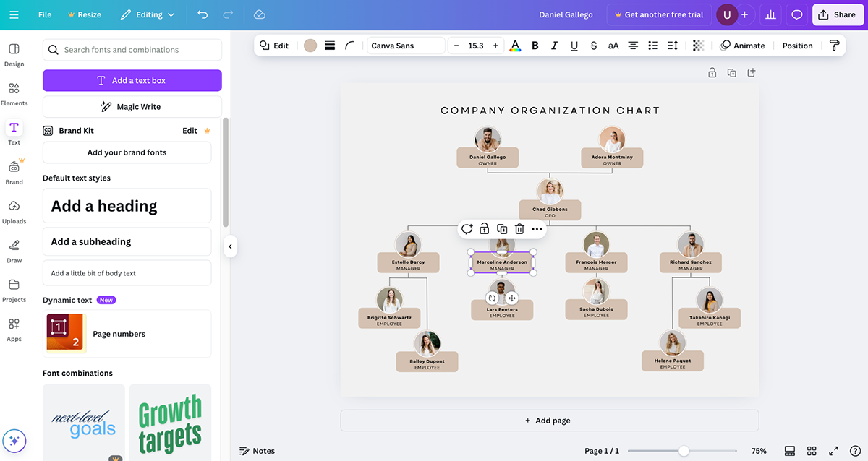Viewport: 868px width, 461px height.
Task: Click the undo arrow
Action: (x=203, y=14)
